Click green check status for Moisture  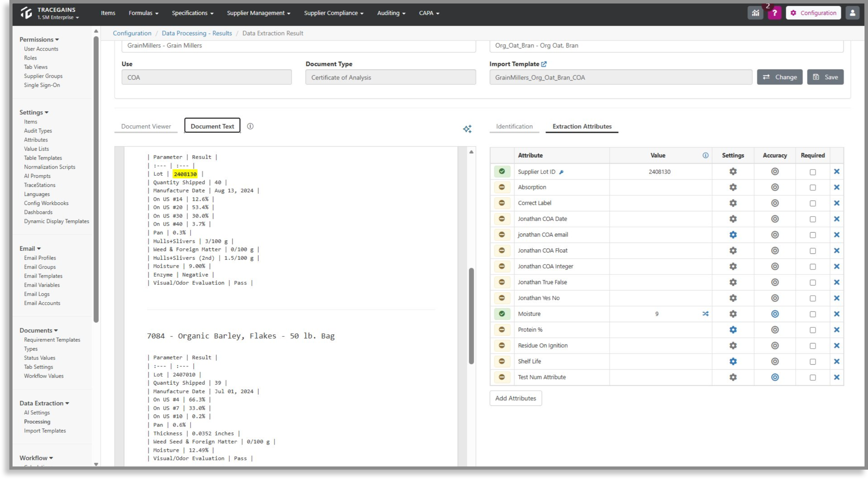[x=502, y=314]
